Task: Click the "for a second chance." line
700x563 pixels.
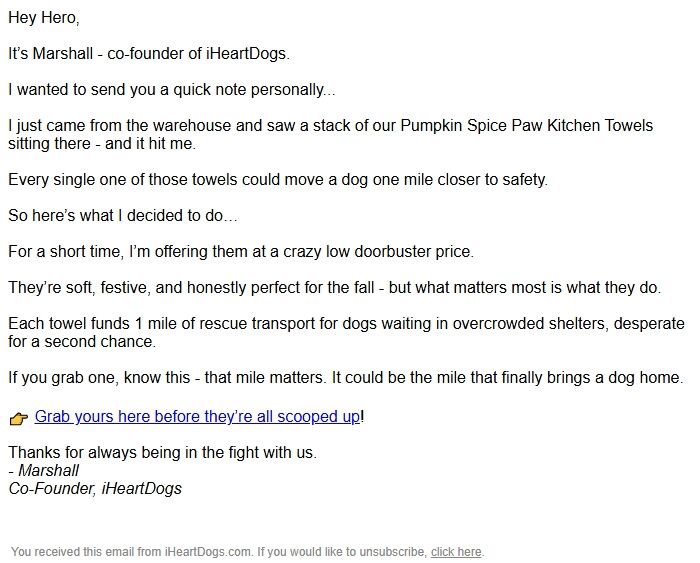Action: click(82, 342)
